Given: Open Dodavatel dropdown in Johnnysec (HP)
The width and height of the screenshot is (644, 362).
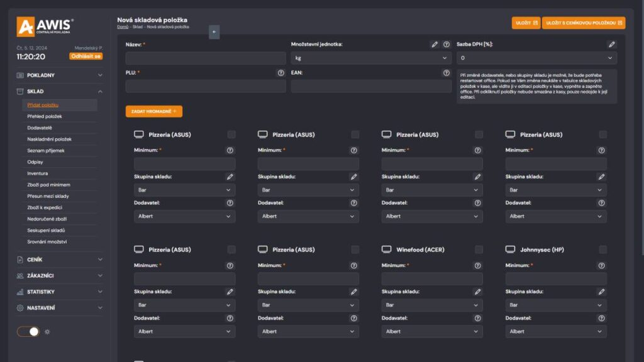Looking at the screenshot, I should point(556,331).
